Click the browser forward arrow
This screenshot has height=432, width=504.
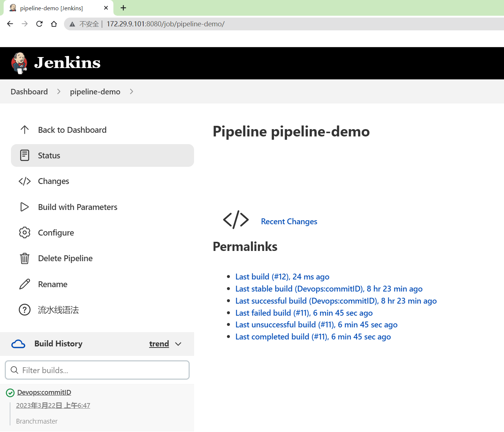click(24, 24)
